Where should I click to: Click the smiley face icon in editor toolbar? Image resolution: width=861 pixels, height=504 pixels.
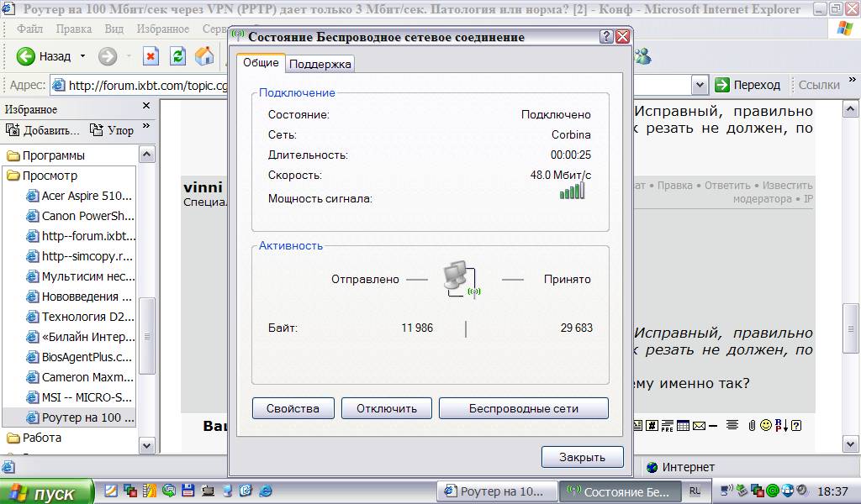[765, 426]
